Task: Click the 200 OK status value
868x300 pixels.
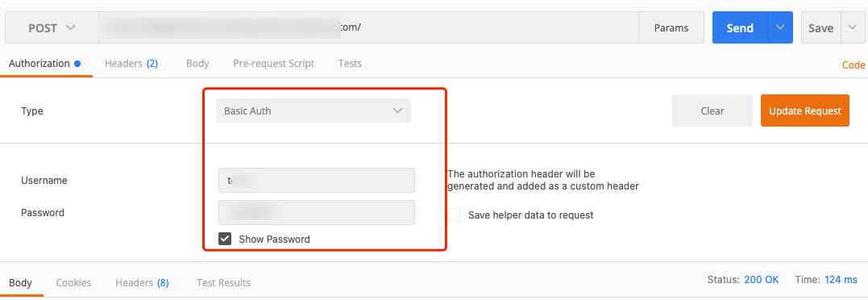Action: [x=762, y=280]
